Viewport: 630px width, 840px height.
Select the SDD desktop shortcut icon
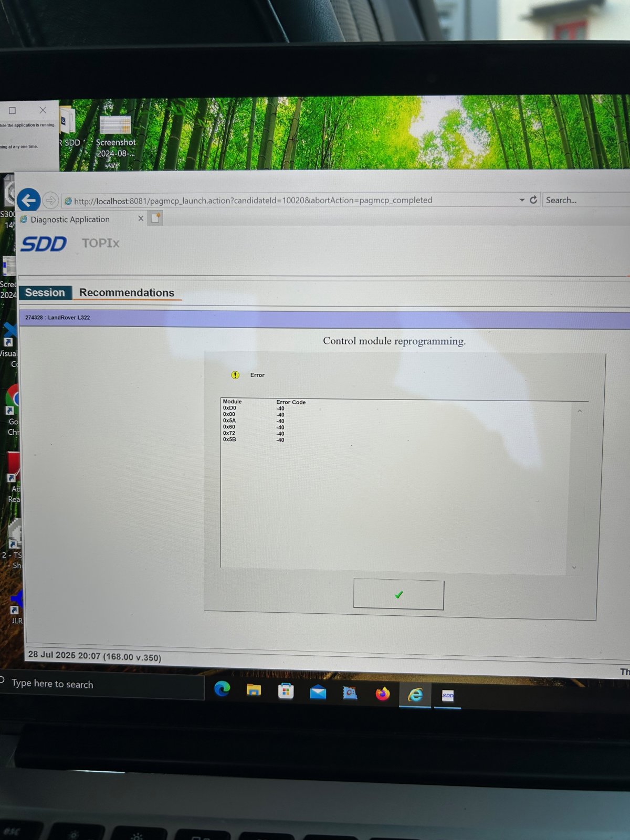click(x=70, y=127)
